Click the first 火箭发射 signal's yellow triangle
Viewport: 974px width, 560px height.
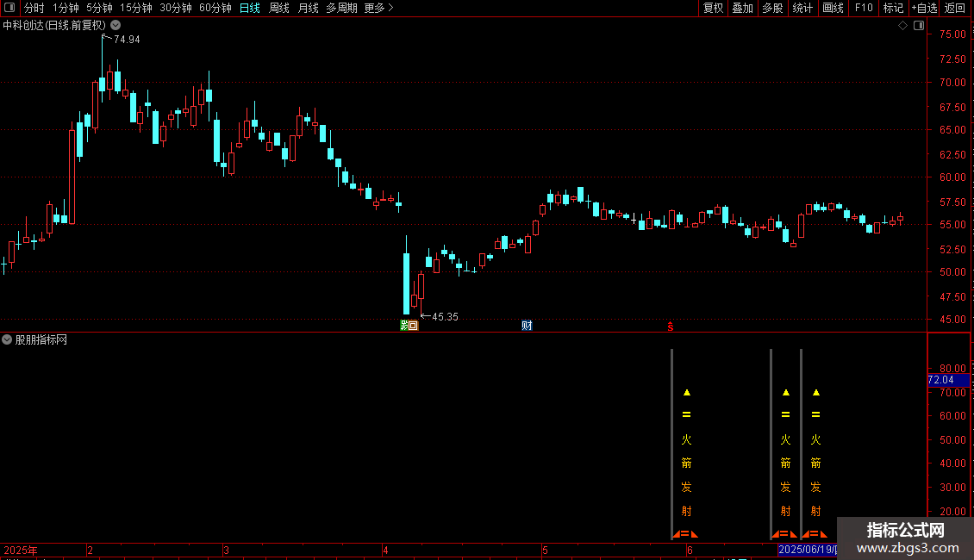686,392
